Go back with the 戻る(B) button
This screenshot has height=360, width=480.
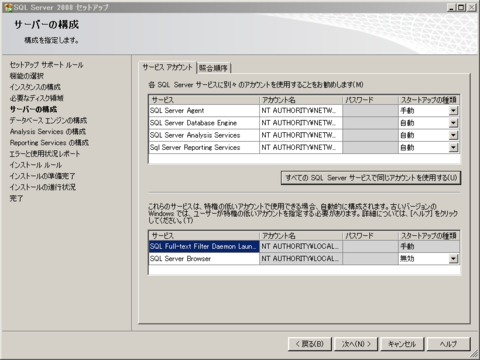point(310,344)
